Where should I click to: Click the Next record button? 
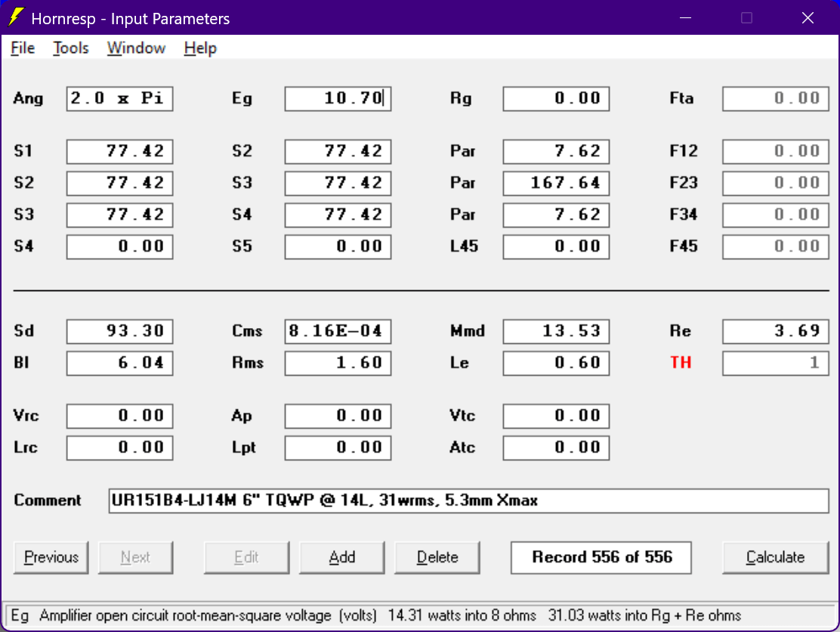[x=135, y=557]
